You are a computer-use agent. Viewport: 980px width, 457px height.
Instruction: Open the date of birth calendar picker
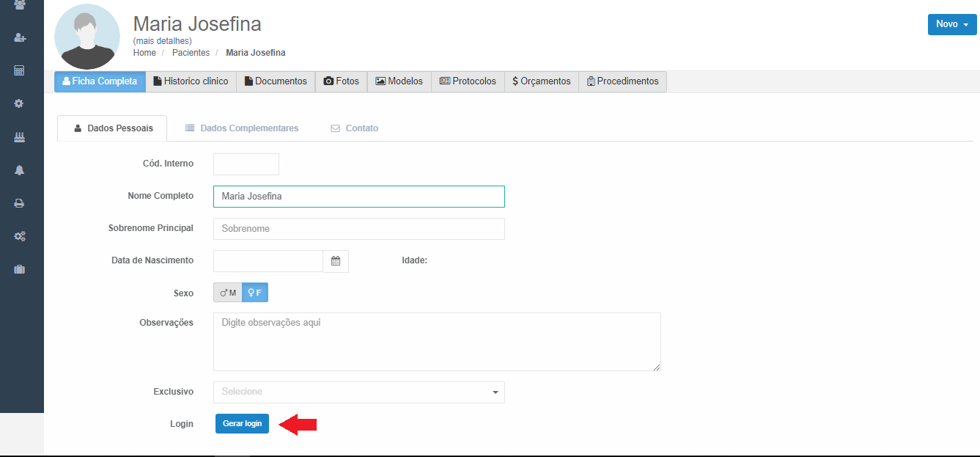pos(336,261)
